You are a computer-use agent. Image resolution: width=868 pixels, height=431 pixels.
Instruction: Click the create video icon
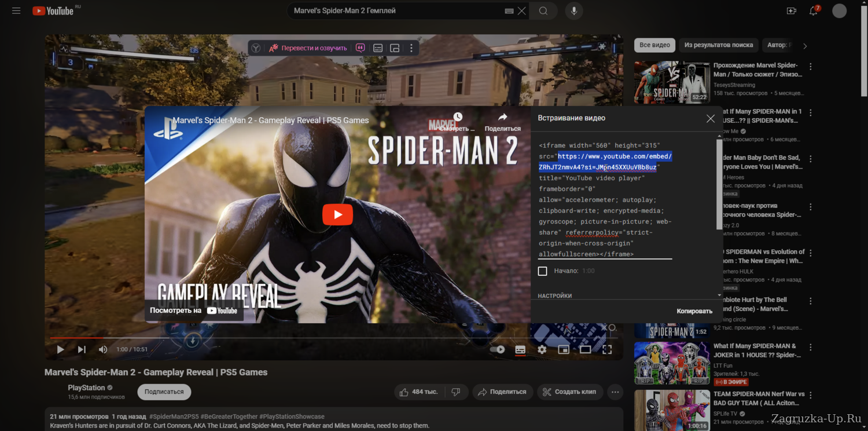tap(791, 11)
